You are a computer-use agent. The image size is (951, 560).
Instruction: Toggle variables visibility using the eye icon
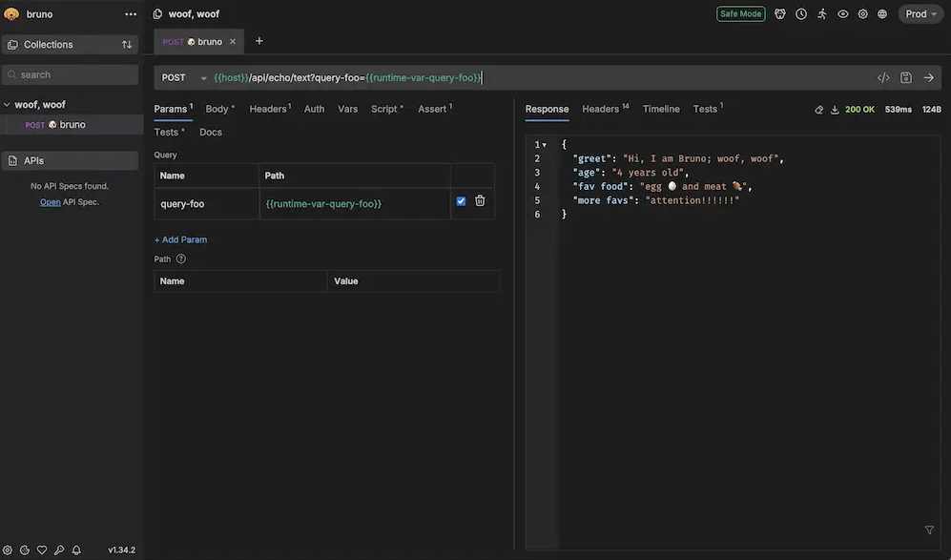pos(843,14)
